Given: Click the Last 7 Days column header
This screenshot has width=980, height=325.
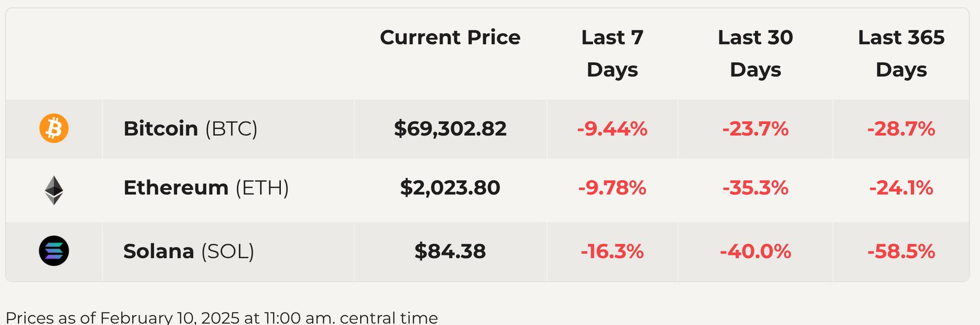Looking at the screenshot, I should (x=612, y=54).
